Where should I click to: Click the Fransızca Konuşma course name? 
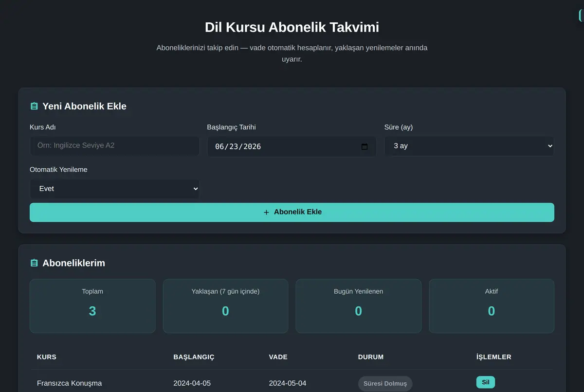pyautogui.click(x=69, y=383)
